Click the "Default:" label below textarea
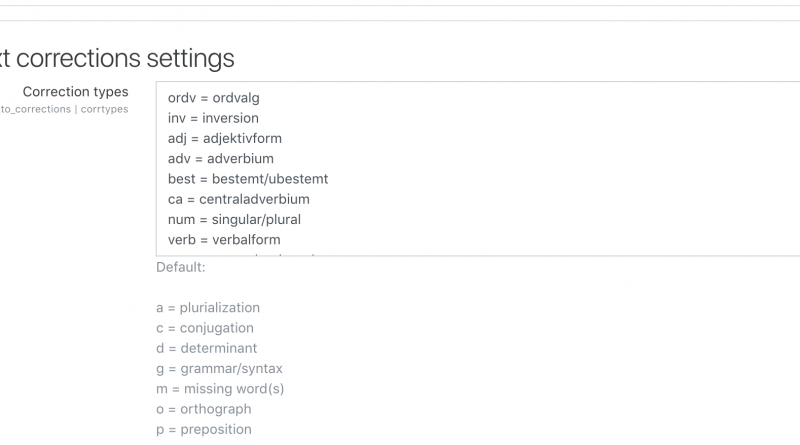Screen dimensions: 800x445 point(181,268)
